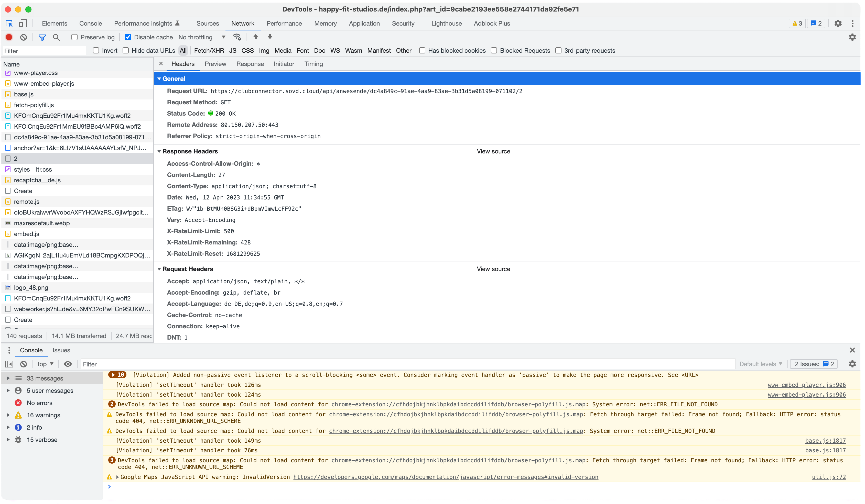Toggle the network filter funnel icon

42,37
